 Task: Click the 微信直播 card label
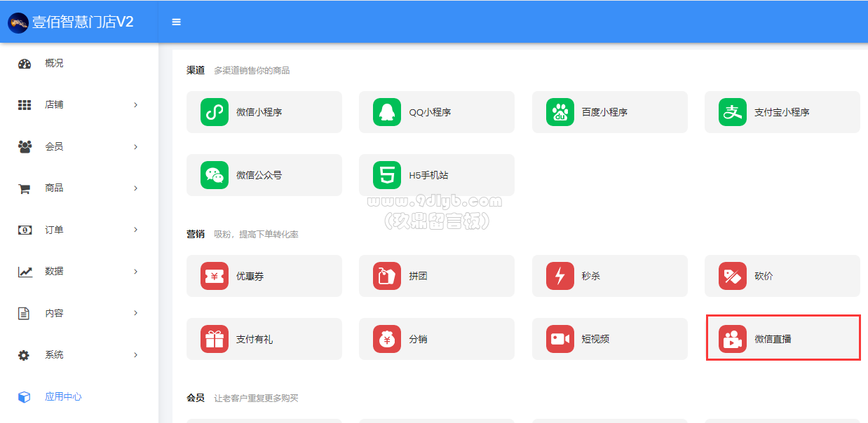tap(773, 339)
